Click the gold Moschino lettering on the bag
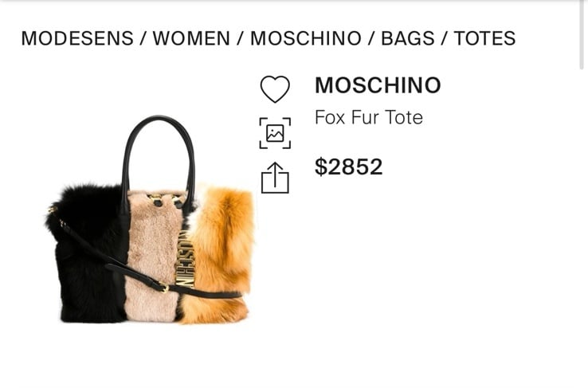 click(186, 260)
